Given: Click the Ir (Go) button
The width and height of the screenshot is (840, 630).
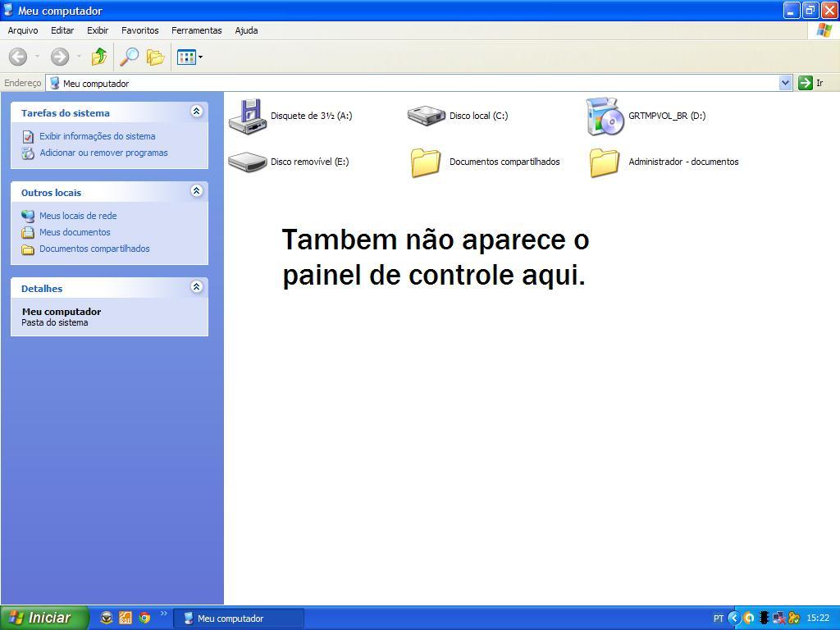Looking at the screenshot, I should [x=811, y=83].
